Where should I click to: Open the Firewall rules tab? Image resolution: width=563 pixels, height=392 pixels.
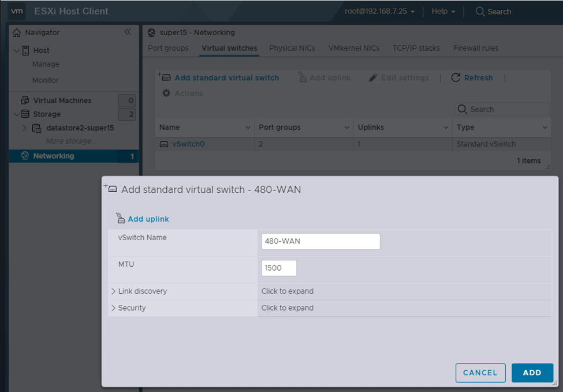pyautogui.click(x=476, y=48)
